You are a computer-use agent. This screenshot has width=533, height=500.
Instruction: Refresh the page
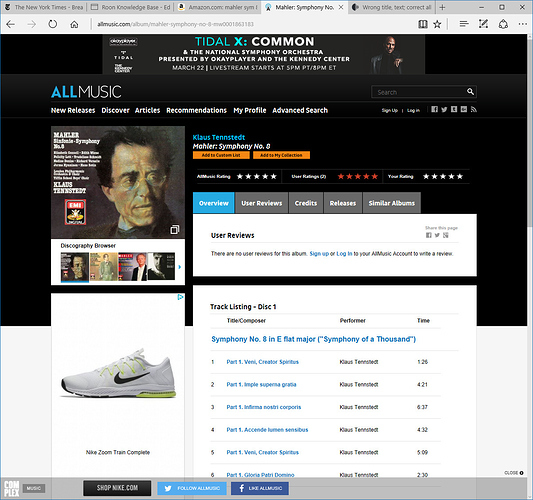pos(52,24)
